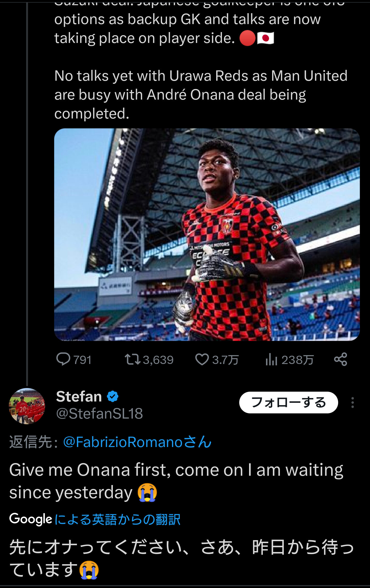Tap the reply speech bubble icon
The width and height of the screenshot is (370, 588).
(x=63, y=359)
